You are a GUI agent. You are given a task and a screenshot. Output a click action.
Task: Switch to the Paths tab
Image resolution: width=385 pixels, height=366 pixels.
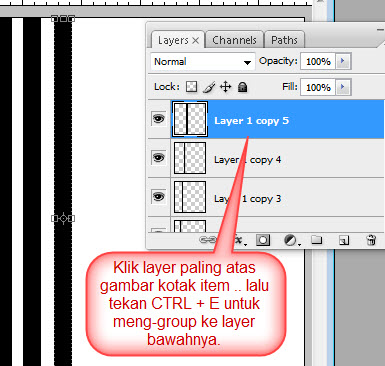(x=284, y=40)
